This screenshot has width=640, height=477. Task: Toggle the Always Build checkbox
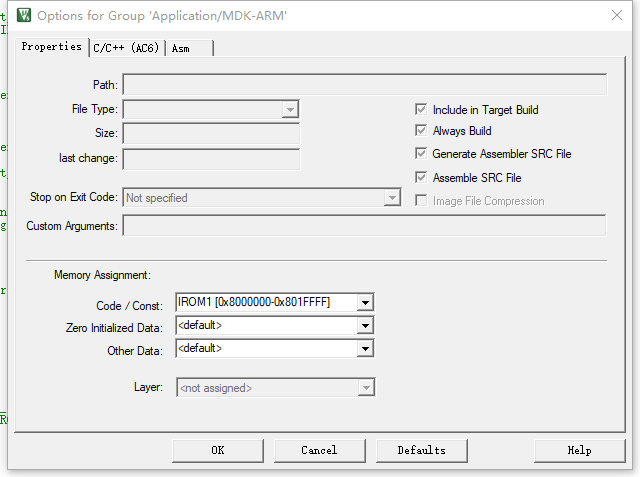(x=421, y=130)
